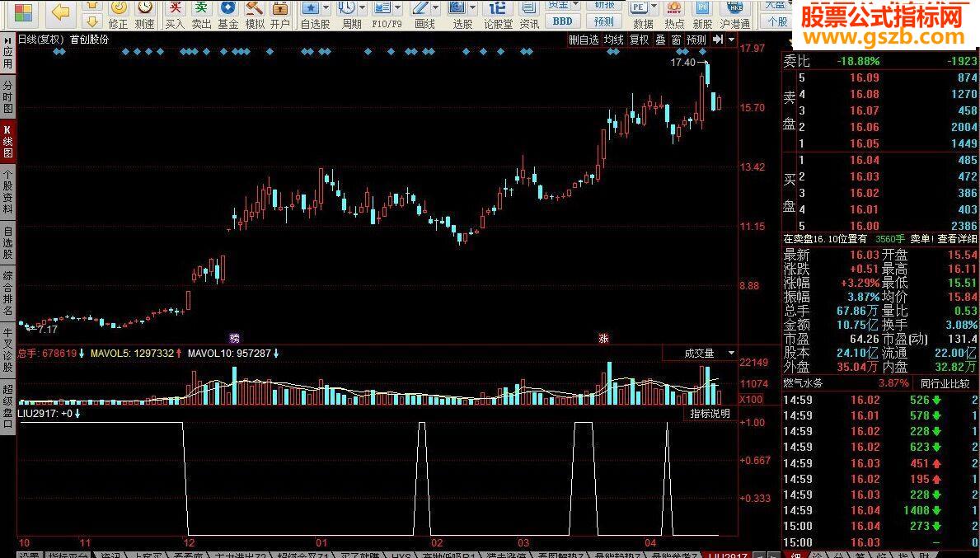Open the 自选股 watchlist star icon
Image resolution: width=980 pixels, height=558 pixels.
point(311,8)
